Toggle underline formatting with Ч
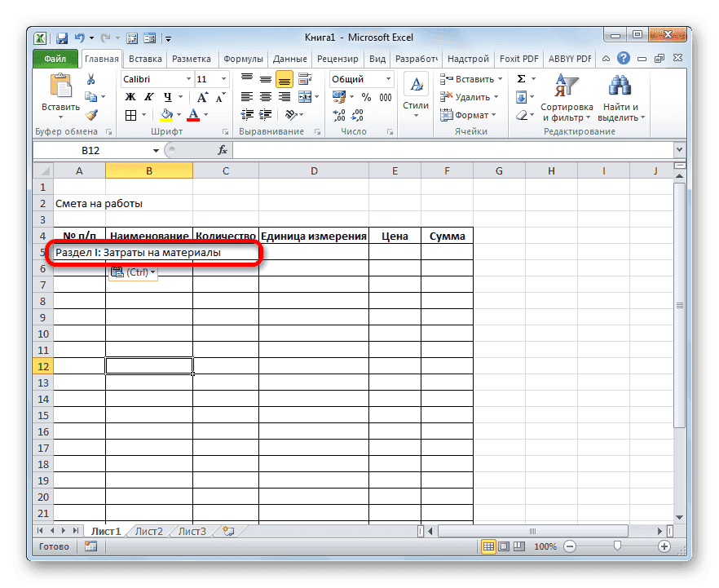This screenshot has width=719, height=588. pyautogui.click(x=168, y=96)
